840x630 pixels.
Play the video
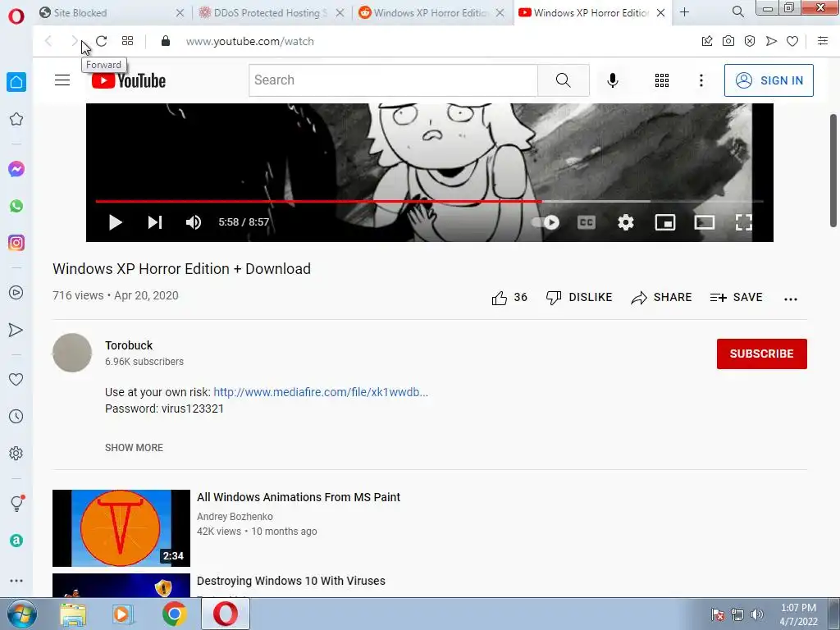(x=115, y=222)
